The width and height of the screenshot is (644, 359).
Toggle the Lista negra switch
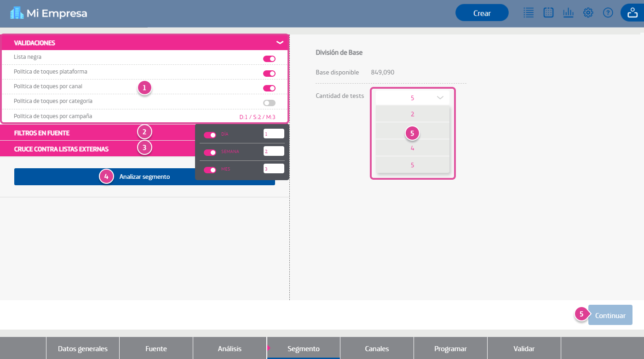(x=269, y=59)
